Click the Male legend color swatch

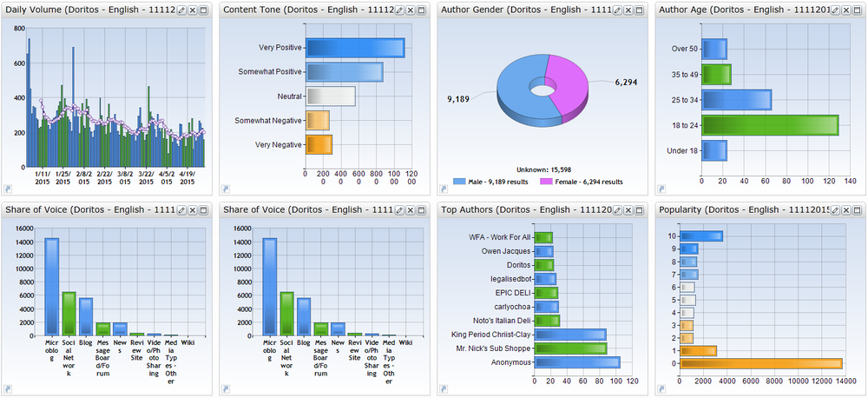(x=459, y=182)
